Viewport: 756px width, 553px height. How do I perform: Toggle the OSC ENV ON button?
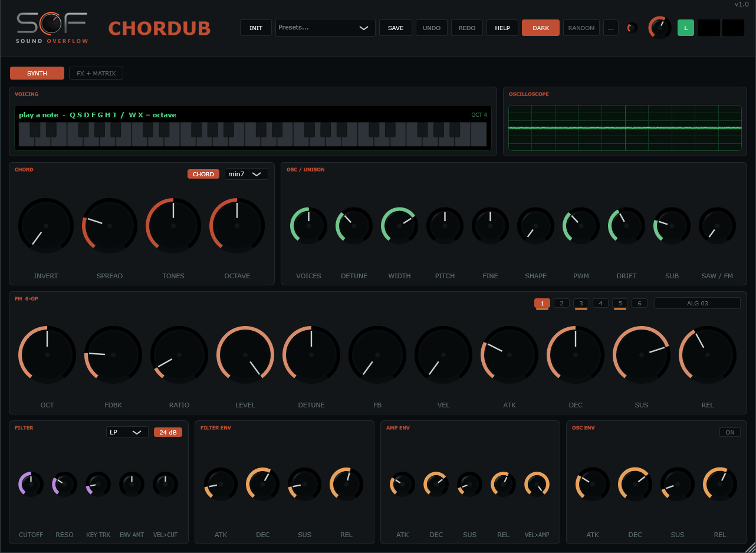[730, 432]
